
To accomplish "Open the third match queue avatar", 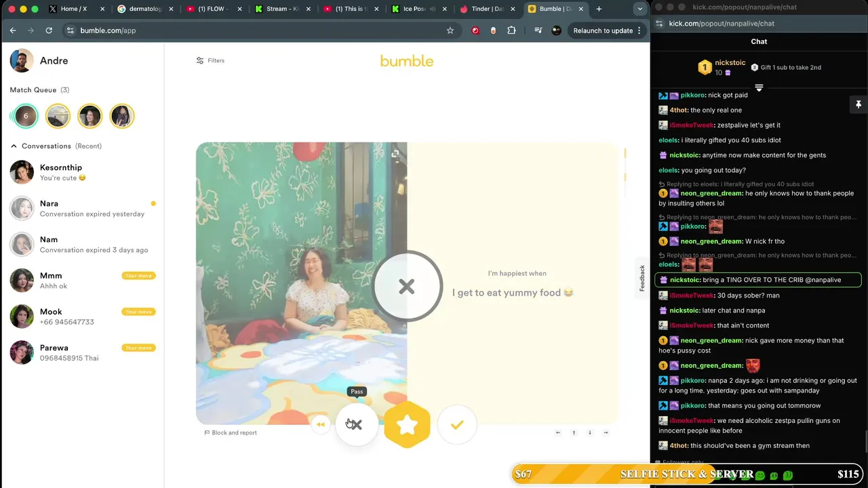I will pos(90,116).
